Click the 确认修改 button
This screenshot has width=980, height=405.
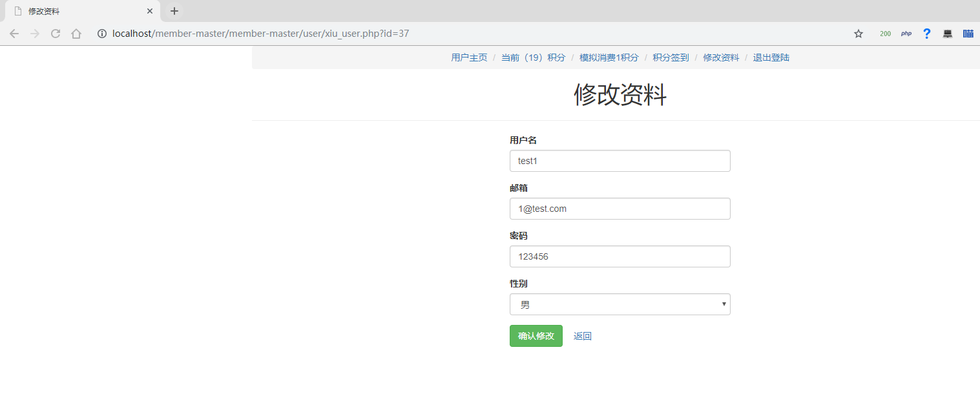coord(536,336)
